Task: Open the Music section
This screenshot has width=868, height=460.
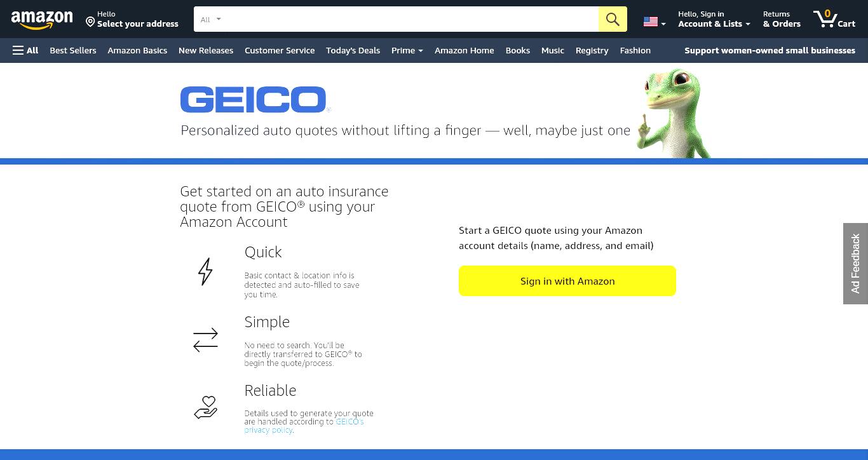Action: coord(553,50)
